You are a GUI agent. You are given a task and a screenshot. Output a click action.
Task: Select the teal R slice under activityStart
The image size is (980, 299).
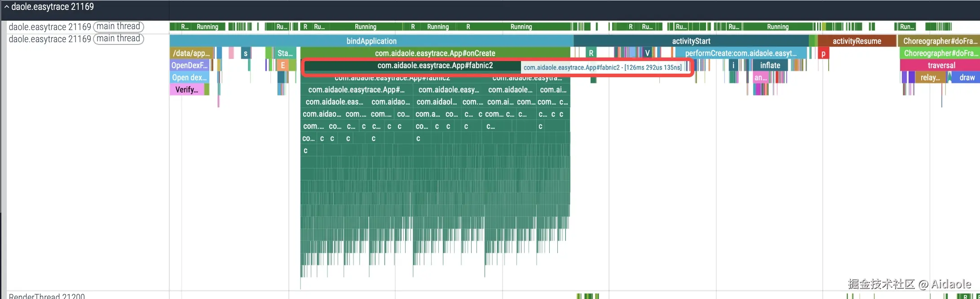[x=591, y=53]
